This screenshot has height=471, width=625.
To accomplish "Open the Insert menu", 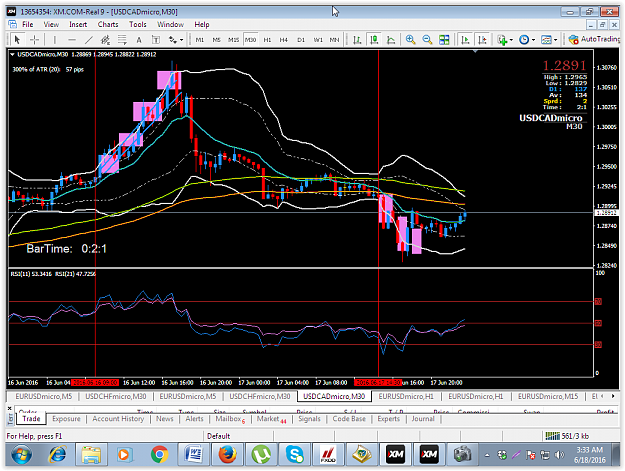I will 78,24.
